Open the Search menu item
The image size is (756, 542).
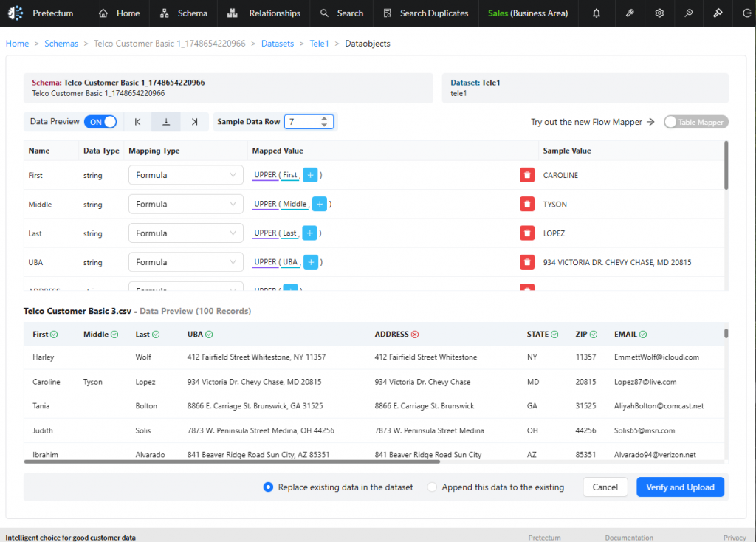341,13
